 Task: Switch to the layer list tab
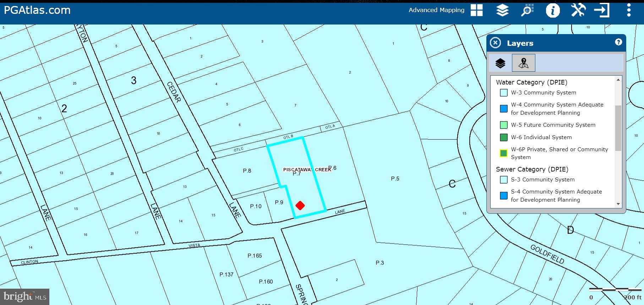pos(500,63)
